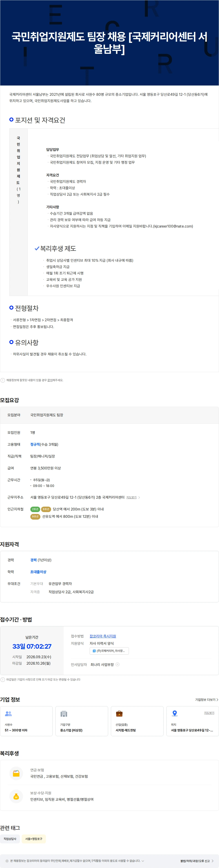Click the 초대졸이상 education requirement
The height and width of the screenshot is (868, 219).
[38, 572]
